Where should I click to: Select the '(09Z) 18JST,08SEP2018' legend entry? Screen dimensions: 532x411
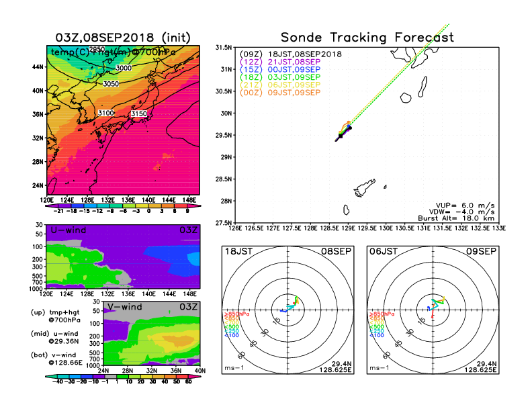click(x=291, y=54)
